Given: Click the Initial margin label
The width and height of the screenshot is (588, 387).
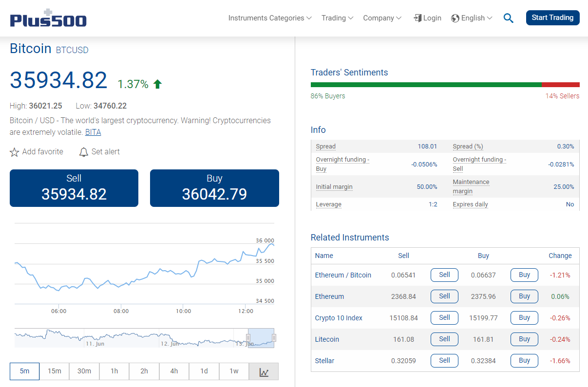Looking at the screenshot, I should coord(334,187).
